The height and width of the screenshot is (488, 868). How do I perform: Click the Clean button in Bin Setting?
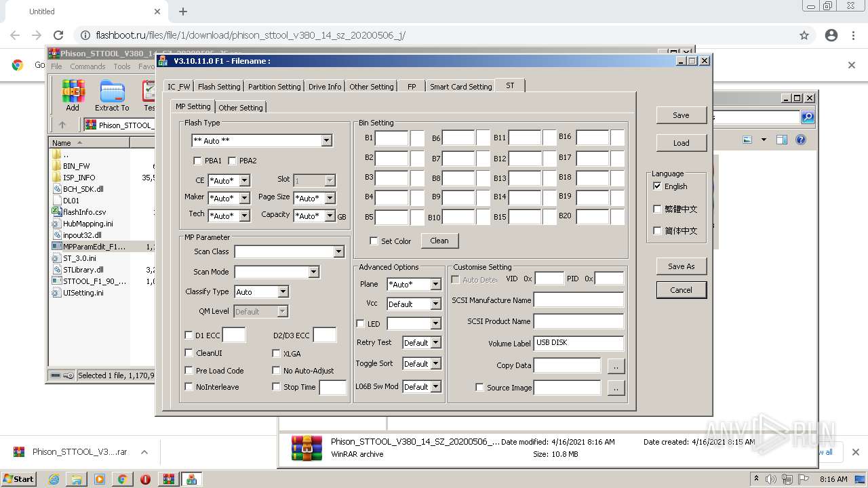pos(439,241)
